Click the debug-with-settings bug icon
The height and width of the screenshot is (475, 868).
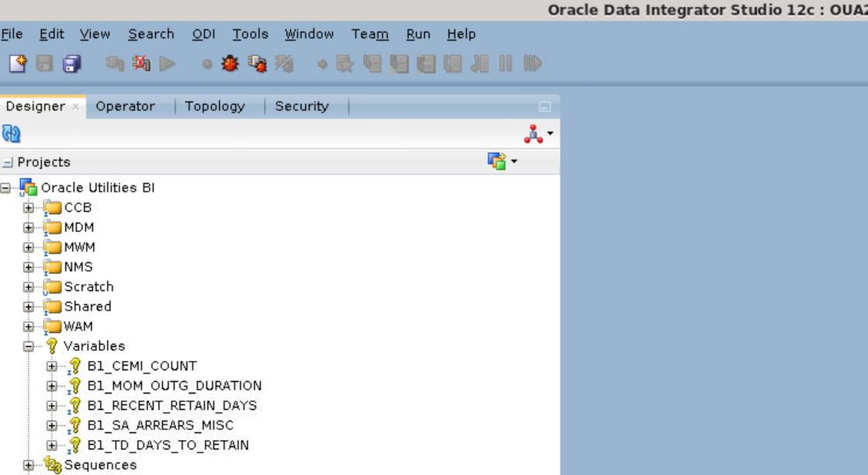click(258, 64)
